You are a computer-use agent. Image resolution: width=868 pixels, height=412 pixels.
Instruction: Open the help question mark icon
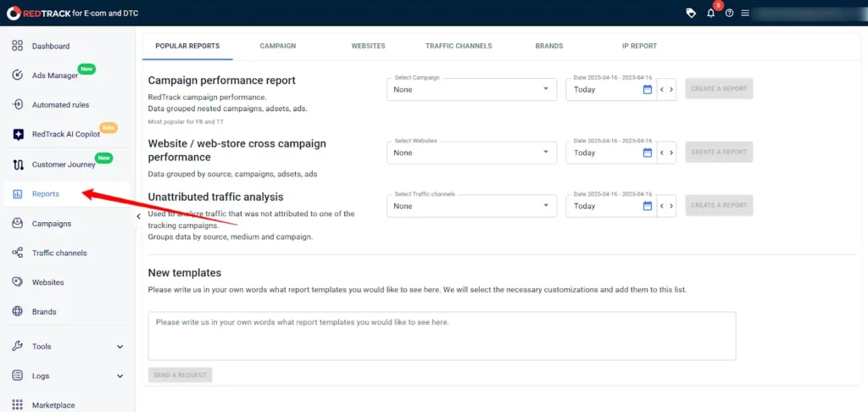pos(729,13)
